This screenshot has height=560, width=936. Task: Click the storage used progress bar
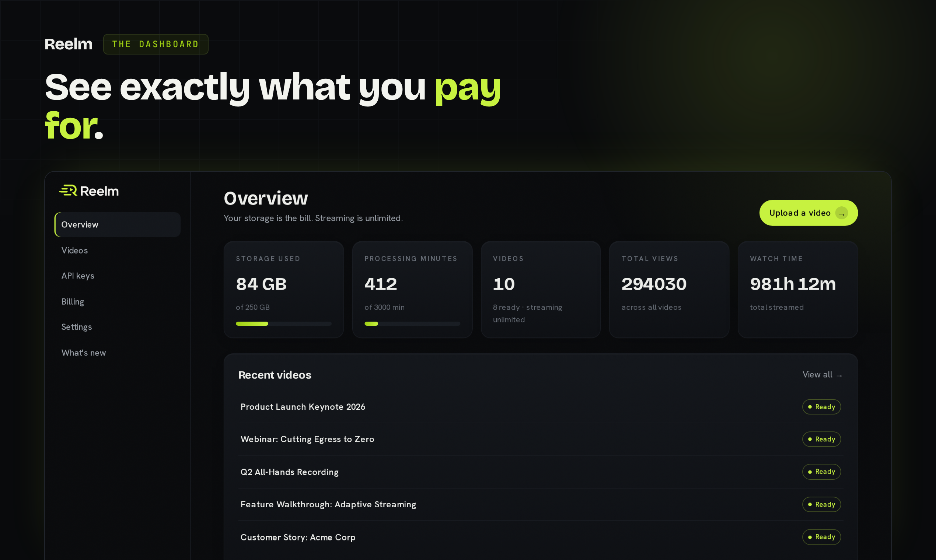(x=283, y=324)
